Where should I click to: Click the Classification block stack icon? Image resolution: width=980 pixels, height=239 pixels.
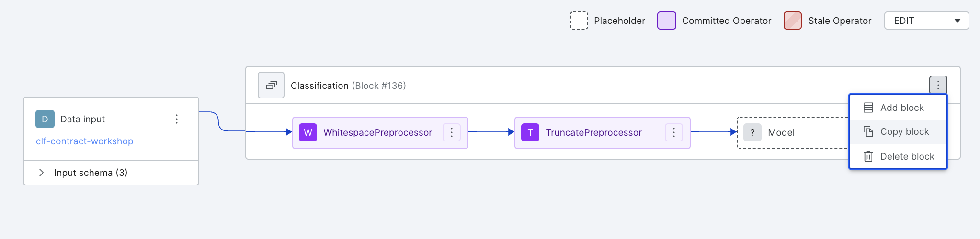coord(271,85)
